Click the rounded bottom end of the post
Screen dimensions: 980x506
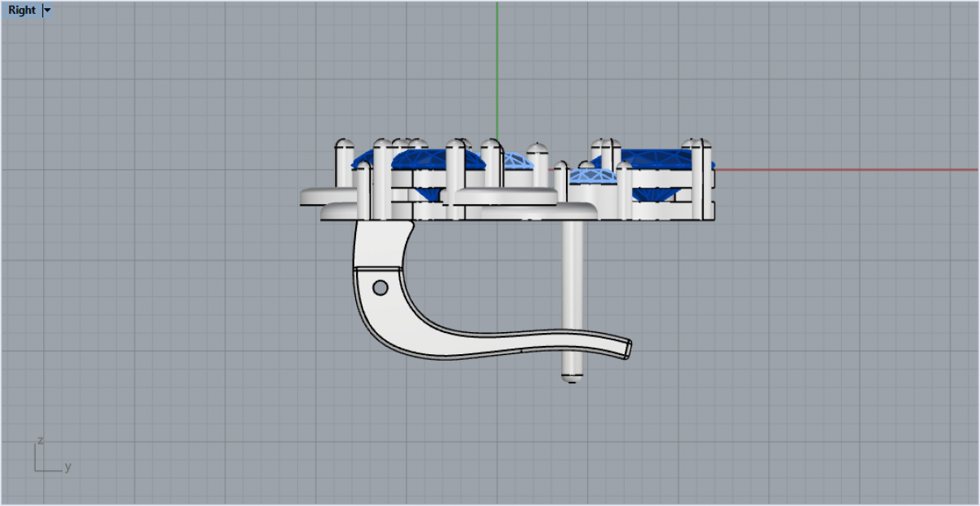(x=572, y=377)
